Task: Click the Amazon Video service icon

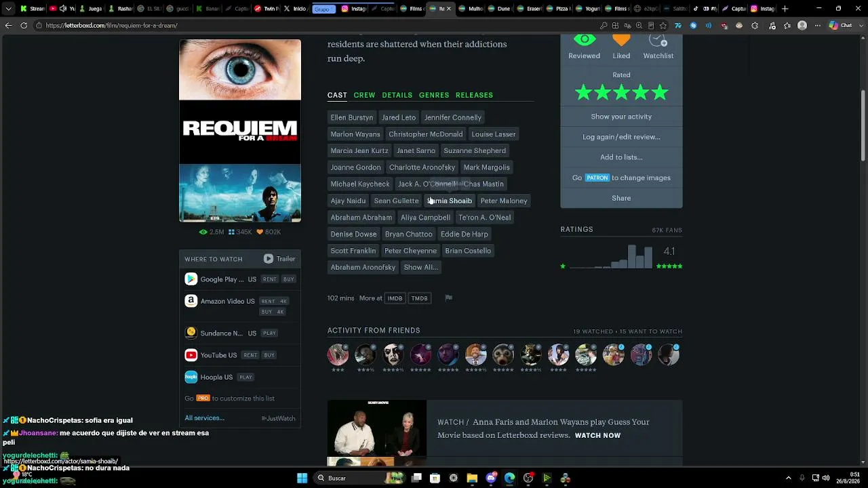Action: pos(191,301)
